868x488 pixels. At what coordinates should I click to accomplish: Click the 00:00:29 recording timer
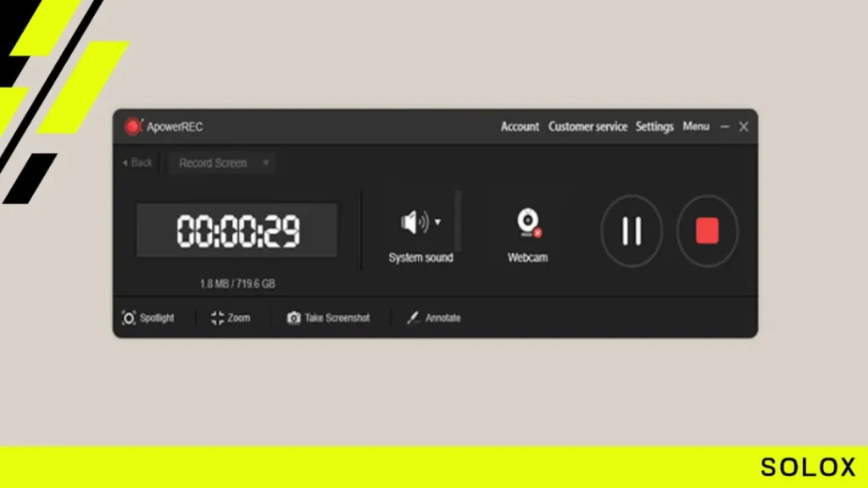[237, 230]
